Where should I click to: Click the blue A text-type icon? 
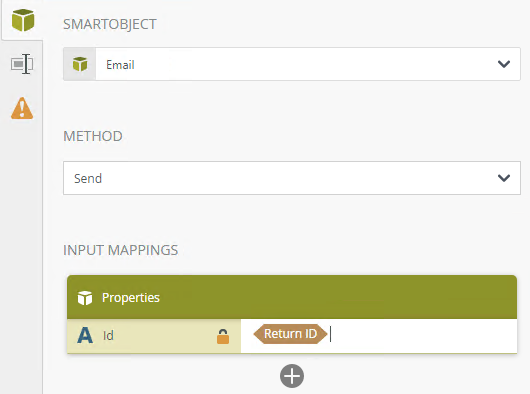(x=85, y=335)
